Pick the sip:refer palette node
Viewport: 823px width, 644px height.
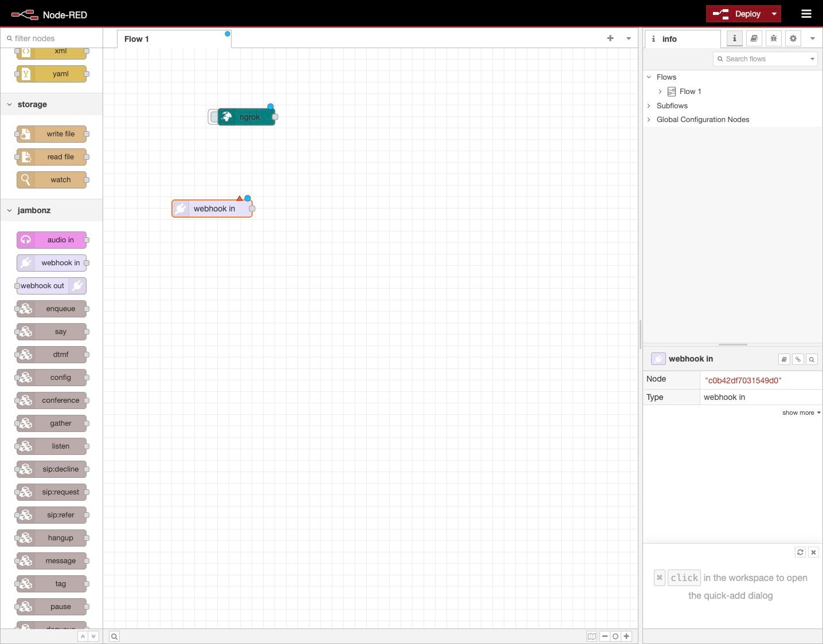click(52, 515)
